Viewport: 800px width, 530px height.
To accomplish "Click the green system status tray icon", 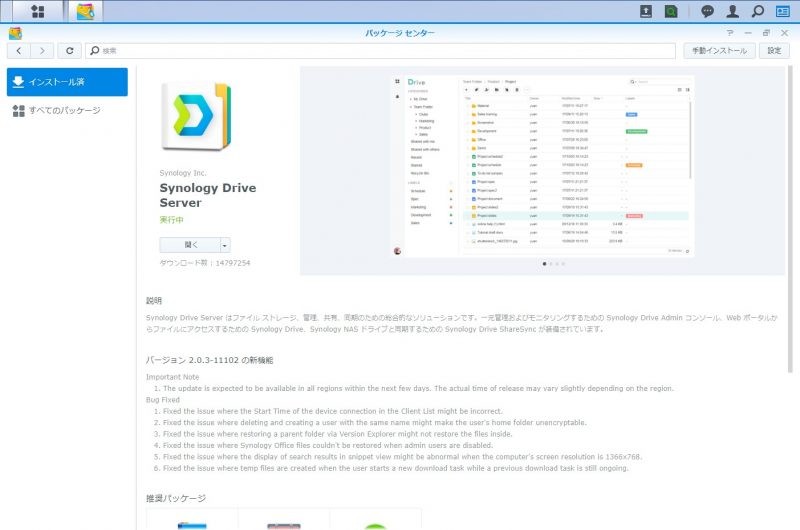I will pyautogui.click(x=673, y=12).
